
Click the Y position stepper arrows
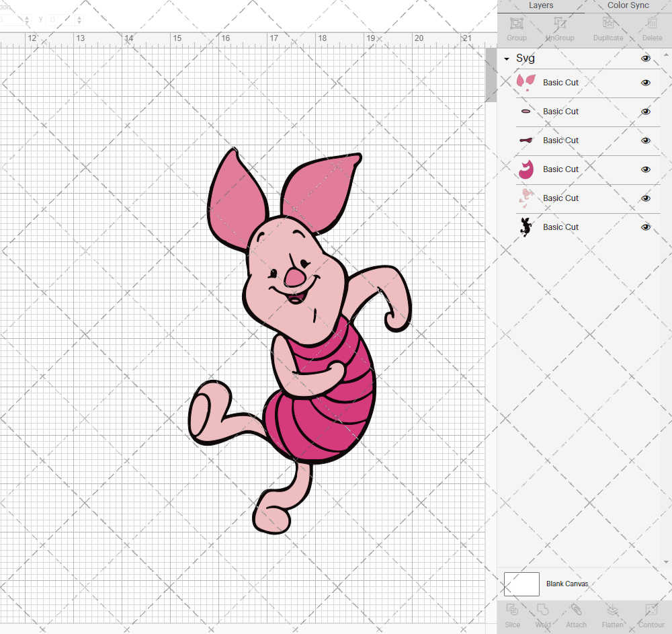point(79,19)
